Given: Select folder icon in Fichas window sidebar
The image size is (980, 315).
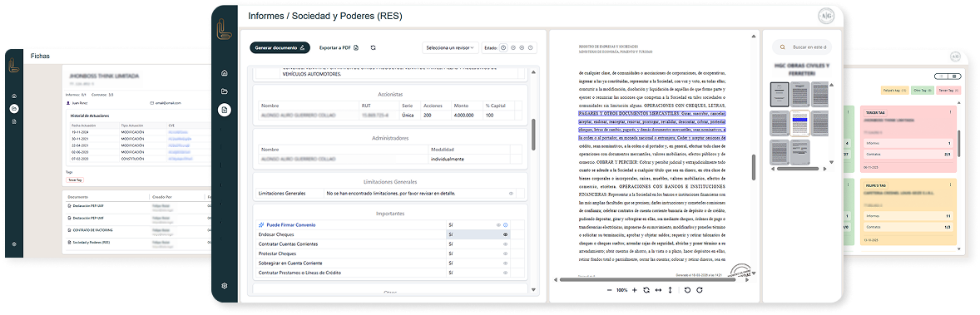Looking at the screenshot, I should coord(14,109).
